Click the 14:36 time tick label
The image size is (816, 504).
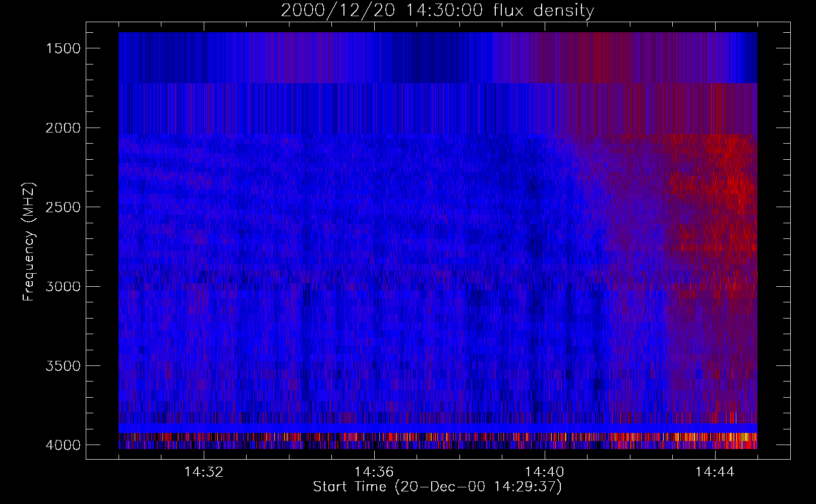tap(374, 472)
